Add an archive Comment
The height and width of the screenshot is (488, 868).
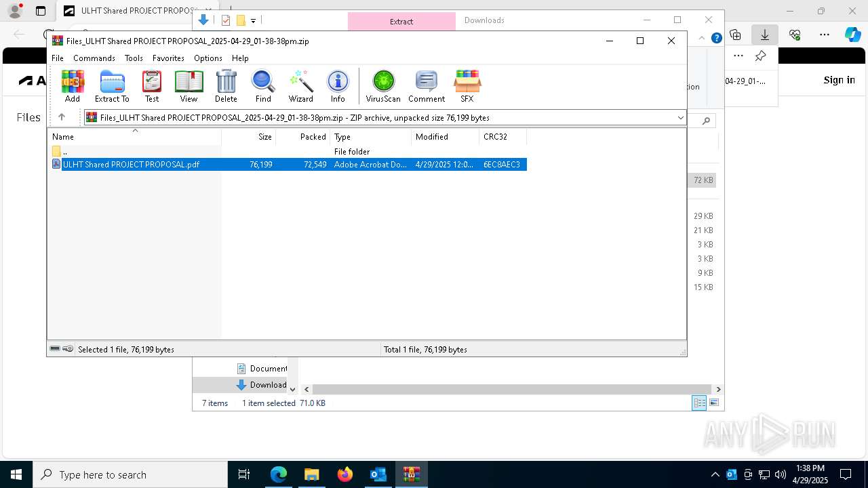coord(427,86)
